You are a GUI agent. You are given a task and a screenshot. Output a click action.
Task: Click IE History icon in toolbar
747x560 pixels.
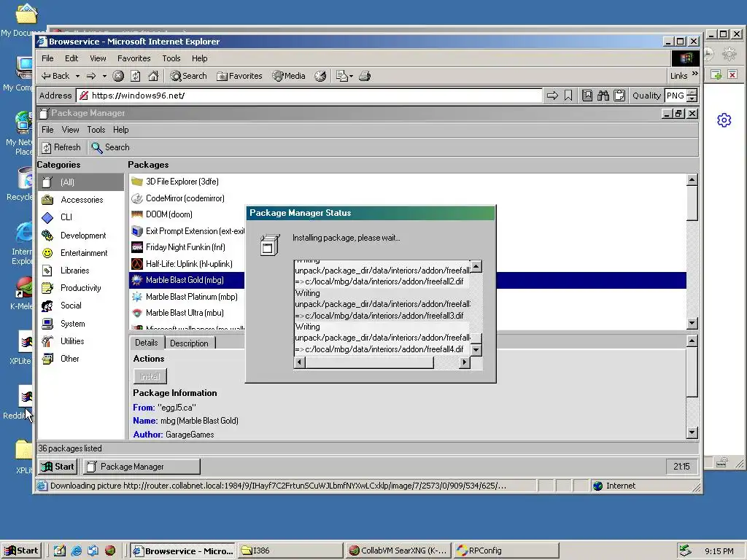tap(321, 76)
